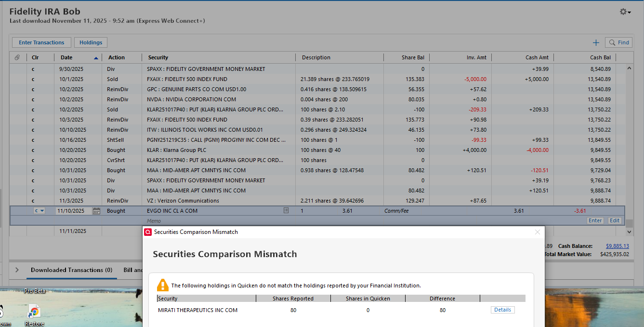Click the paperclip attachment column header
The image size is (644, 327).
coord(17,57)
